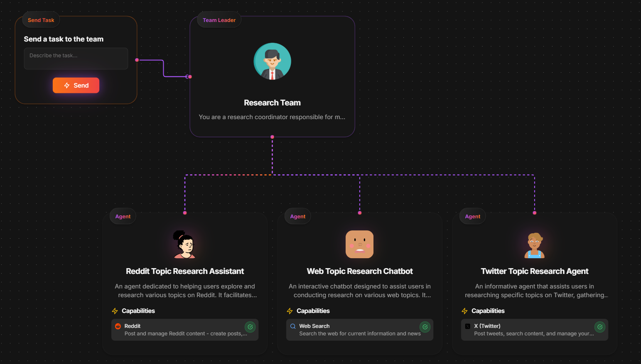
Task: Expand Capabilities heading under Web Topic Research Chatbot
Action: coord(313,311)
